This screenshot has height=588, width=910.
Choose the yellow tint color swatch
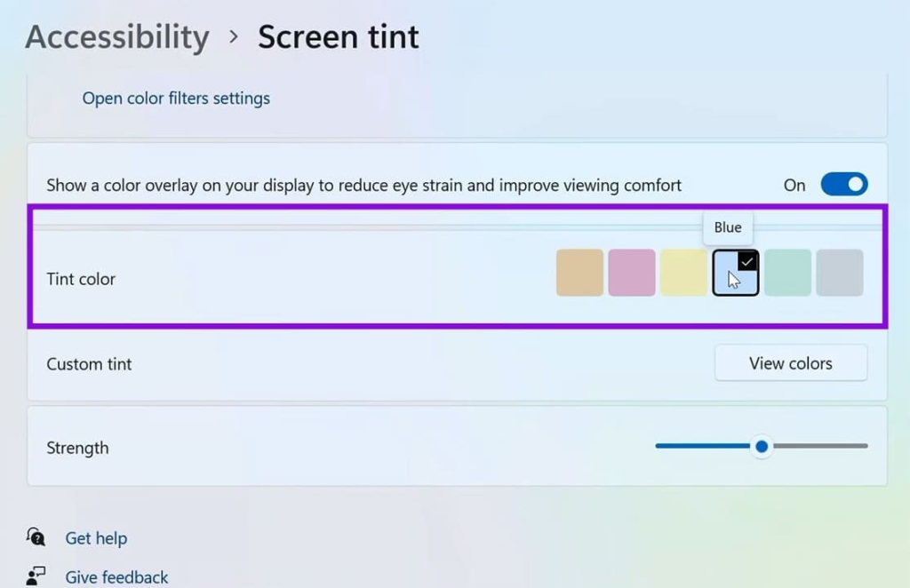click(683, 273)
